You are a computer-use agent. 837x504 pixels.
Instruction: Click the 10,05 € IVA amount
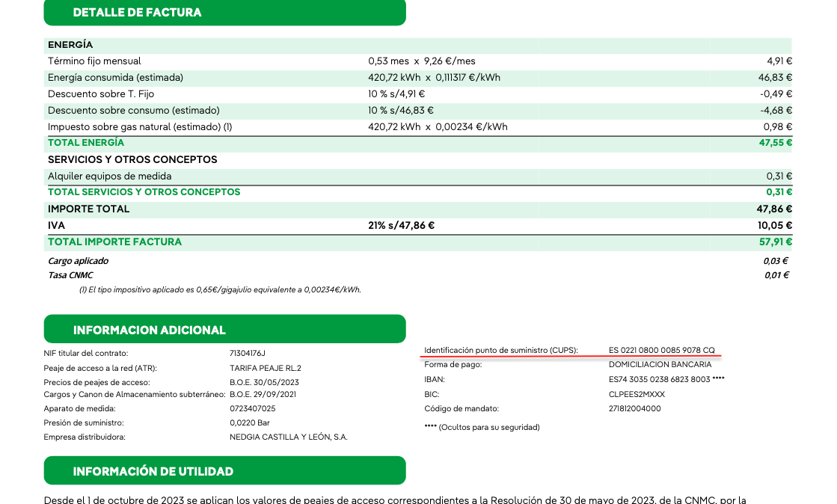[x=775, y=226]
